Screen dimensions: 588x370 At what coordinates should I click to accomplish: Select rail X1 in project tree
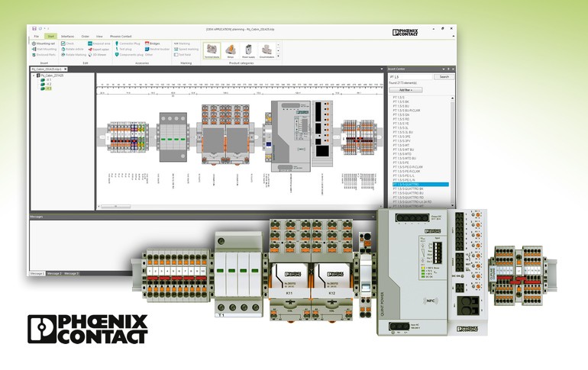point(46,80)
